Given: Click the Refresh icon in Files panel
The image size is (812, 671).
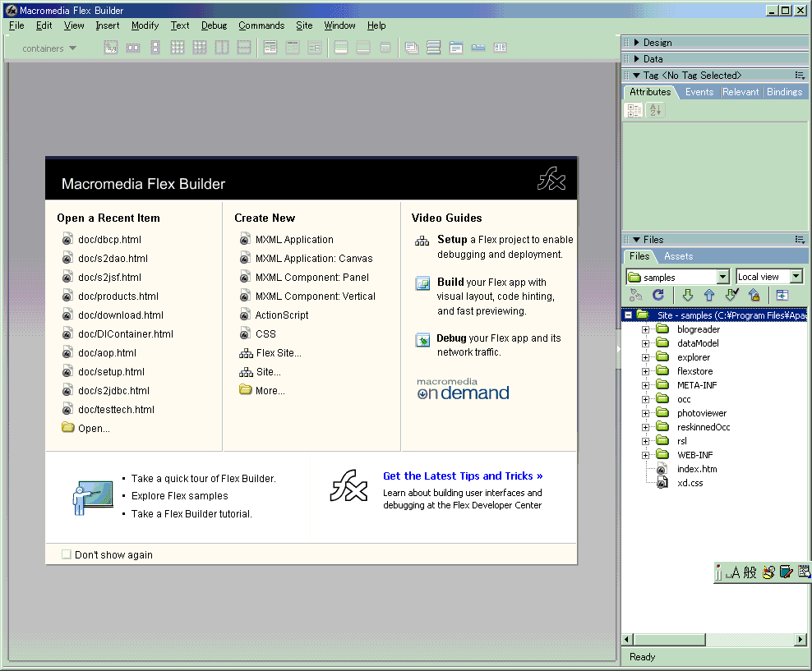Looking at the screenshot, I should click(x=658, y=295).
